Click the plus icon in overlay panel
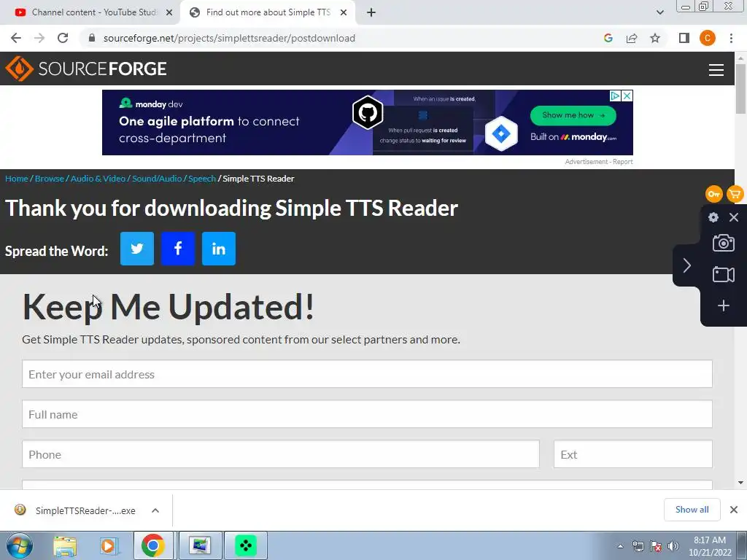The width and height of the screenshot is (747, 560). pyautogui.click(x=723, y=306)
